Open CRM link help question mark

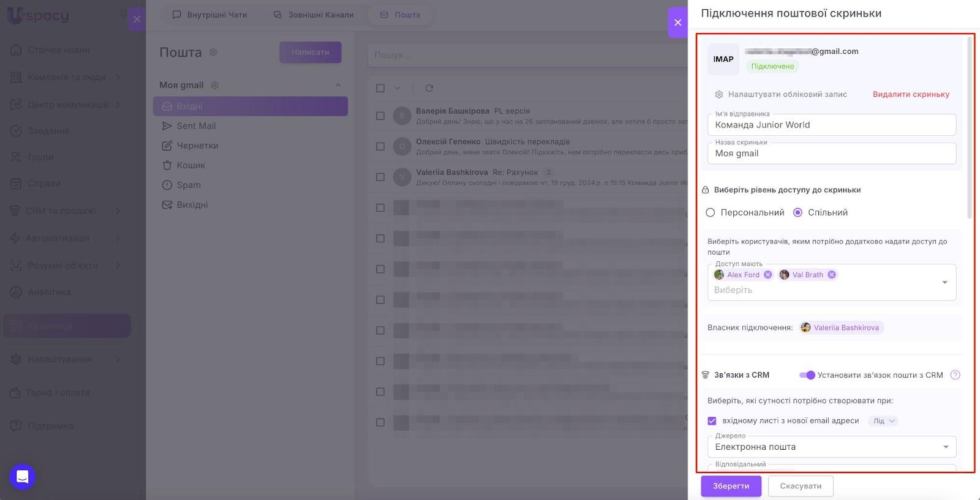click(955, 375)
